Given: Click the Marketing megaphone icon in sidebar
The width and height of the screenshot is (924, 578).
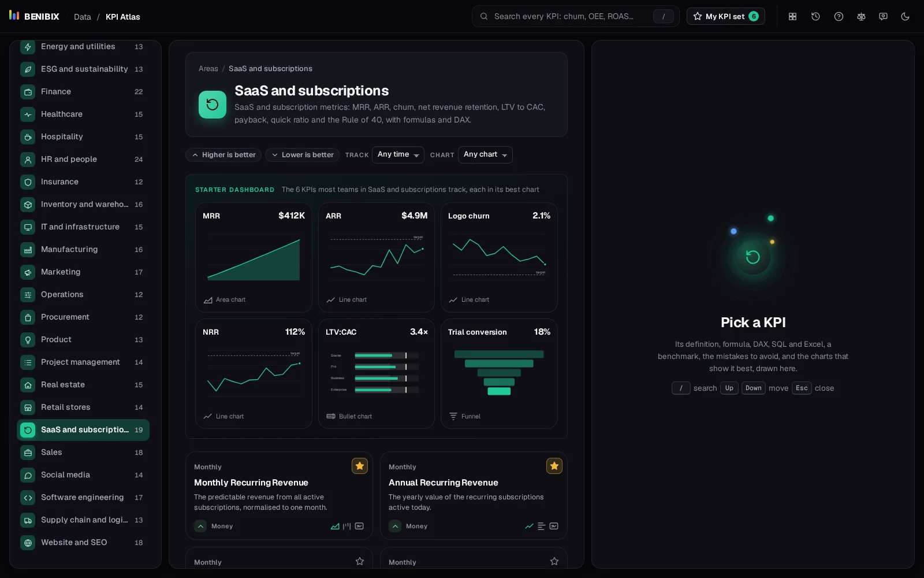Looking at the screenshot, I should click(28, 272).
